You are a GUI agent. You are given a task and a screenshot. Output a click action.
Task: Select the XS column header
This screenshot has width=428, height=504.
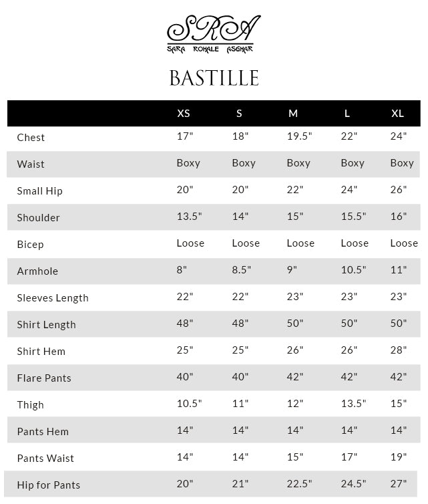[184, 114]
